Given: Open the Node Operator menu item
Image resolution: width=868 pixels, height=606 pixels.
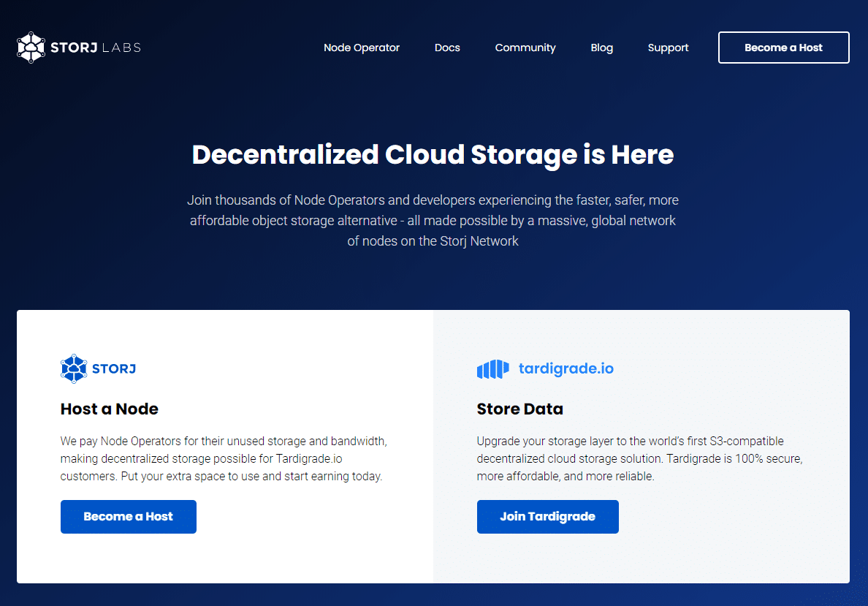Looking at the screenshot, I should (362, 48).
